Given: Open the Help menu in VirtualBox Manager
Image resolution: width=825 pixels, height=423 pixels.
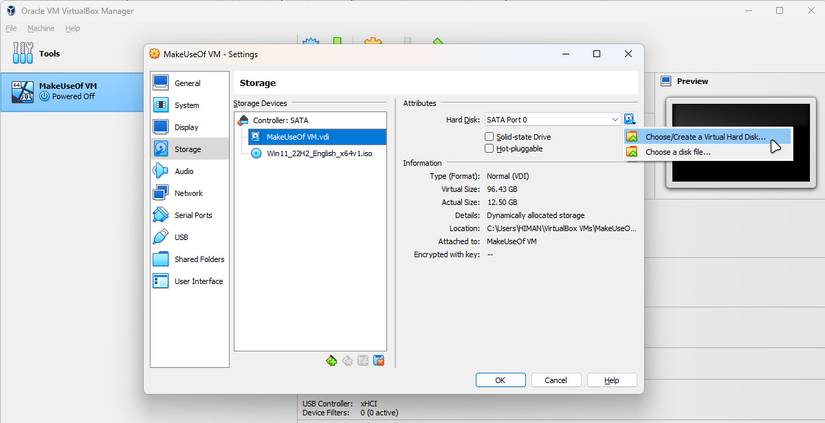Looking at the screenshot, I should pos(73,28).
